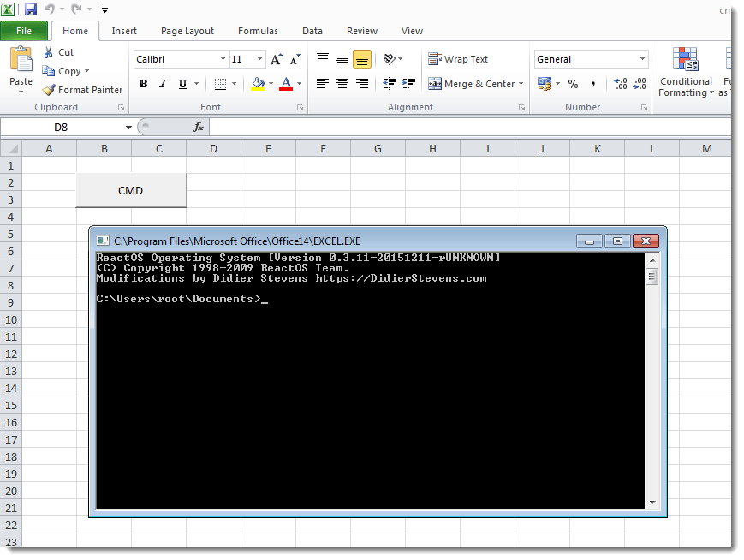744x560 pixels.
Task: Open the Formulas ribbon tab
Action: [x=258, y=31]
